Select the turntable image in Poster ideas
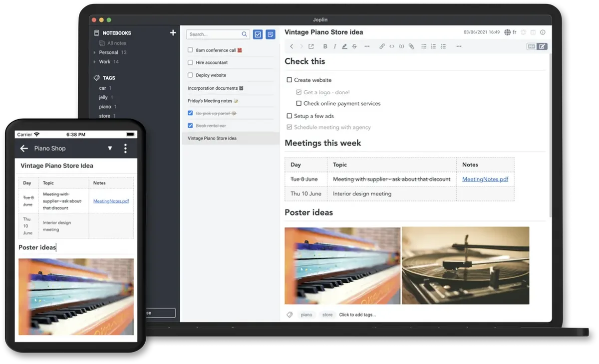The height and width of the screenshot is (364, 599). pyautogui.click(x=466, y=266)
